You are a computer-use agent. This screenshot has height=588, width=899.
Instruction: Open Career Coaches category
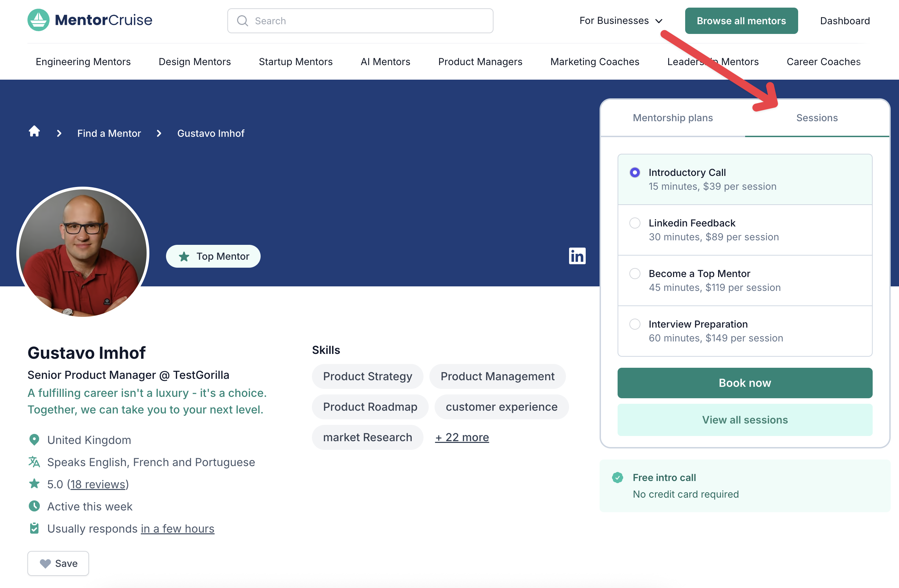823,62
